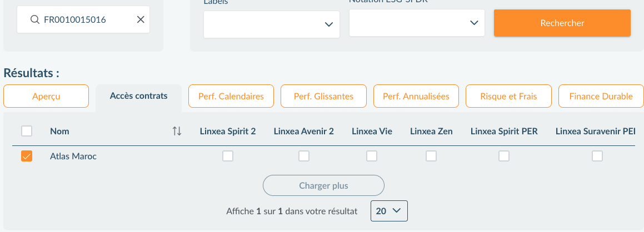This screenshot has width=644, height=232.
Task: Select the Risque et Frais tab
Action: click(508, 96)
